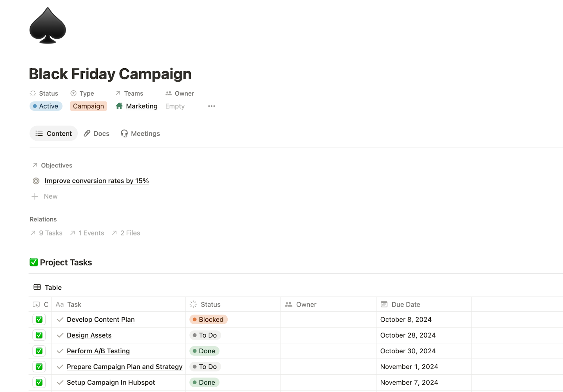Screen dimensions: 563x392
Task: Open the Active status dropdown
Action: [x=46, y=106]
